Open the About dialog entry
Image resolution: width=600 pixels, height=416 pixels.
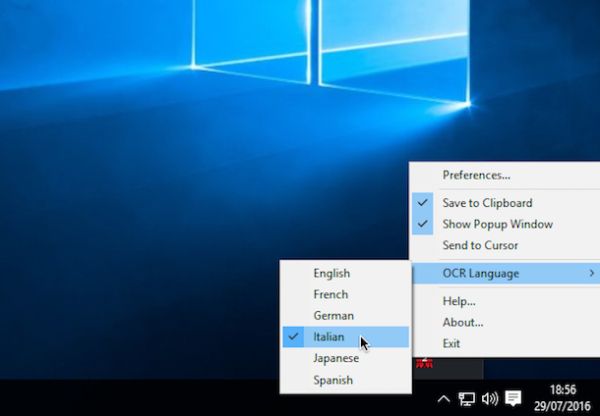506,322
